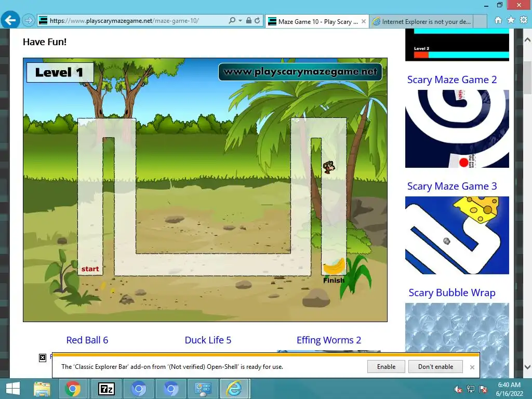Go back using the browser back arrow
Viewport: 532px width, 399px height.
(x=10, y=20)
